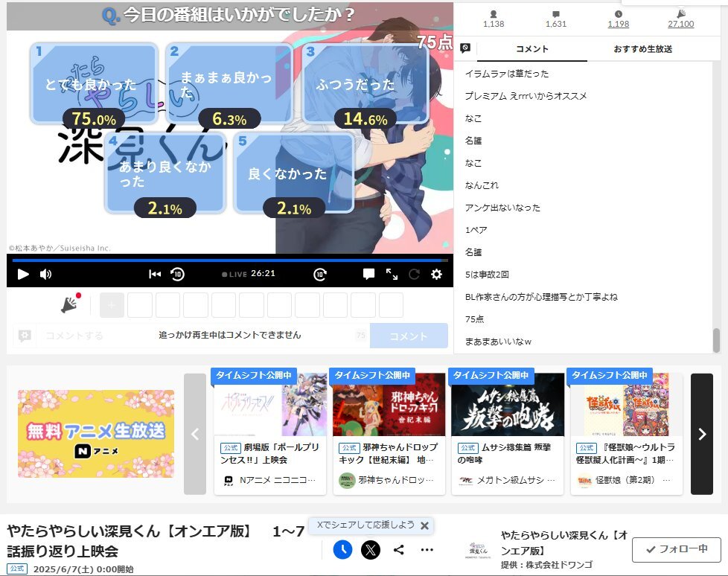
Task: Share the program on X
Action: point(371,550)
